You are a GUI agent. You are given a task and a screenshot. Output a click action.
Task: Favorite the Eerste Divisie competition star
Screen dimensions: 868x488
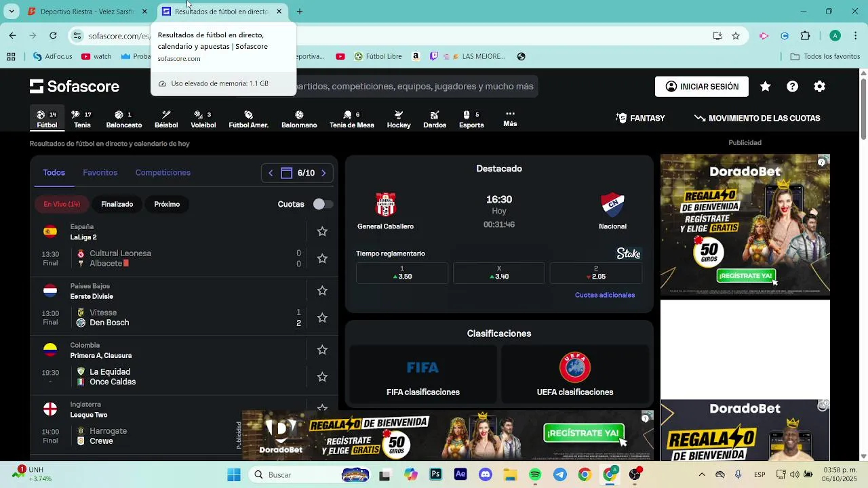tap(322, 291)
